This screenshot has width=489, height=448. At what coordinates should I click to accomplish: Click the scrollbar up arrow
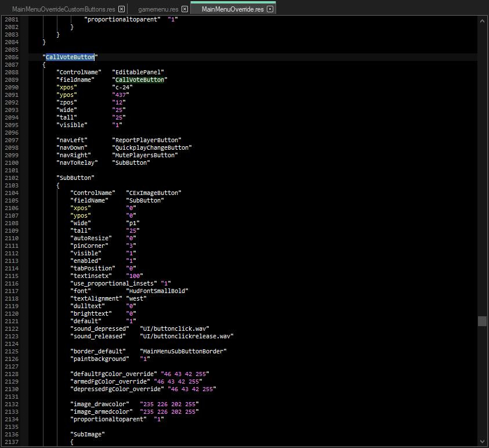pos(482,21)
